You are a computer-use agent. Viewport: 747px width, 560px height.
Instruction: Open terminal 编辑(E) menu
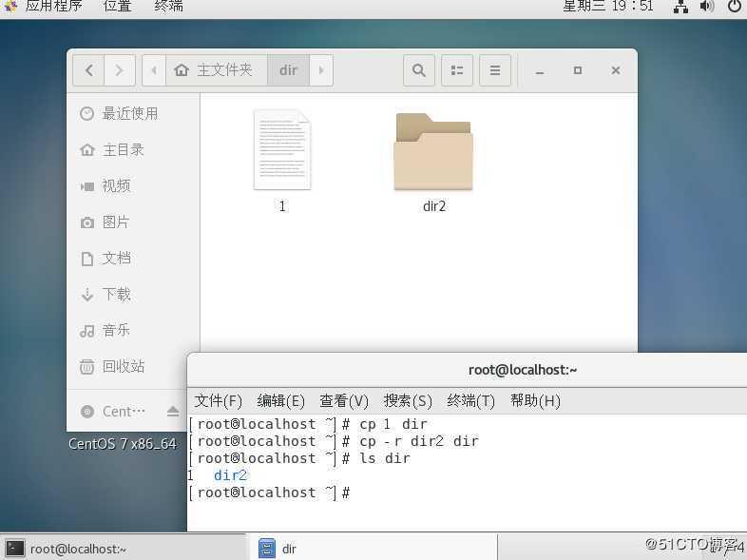[x=280, y=401]
